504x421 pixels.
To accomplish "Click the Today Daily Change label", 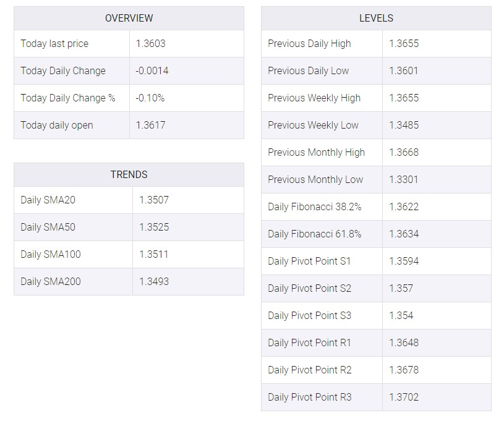I will pos(63,70).
